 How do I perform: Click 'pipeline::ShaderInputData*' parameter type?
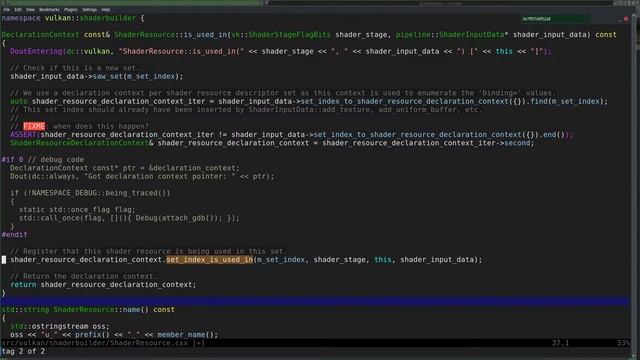(452, 35)
